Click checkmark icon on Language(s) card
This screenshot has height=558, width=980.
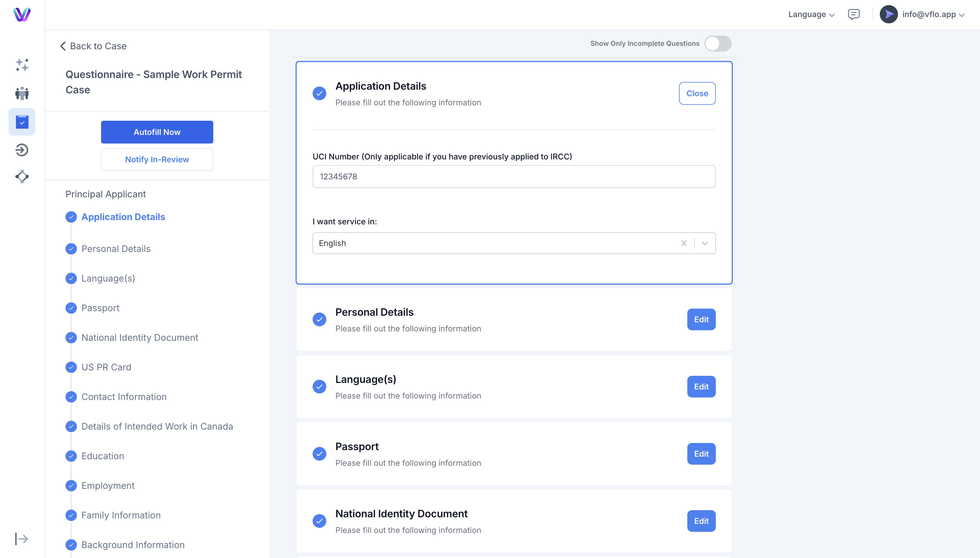coord(319,387)
